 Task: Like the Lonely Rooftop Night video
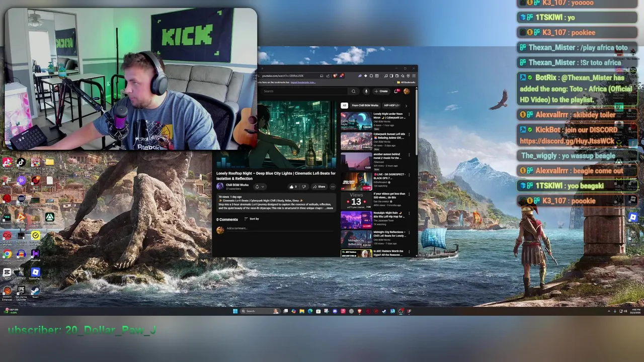[x=293, y=187]
